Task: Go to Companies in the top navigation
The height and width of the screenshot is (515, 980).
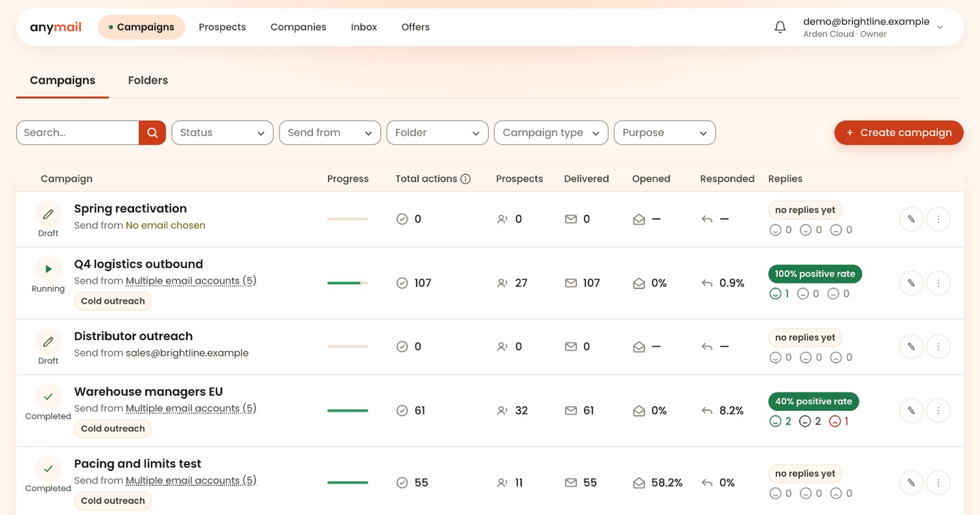Action: coord(298,27)
